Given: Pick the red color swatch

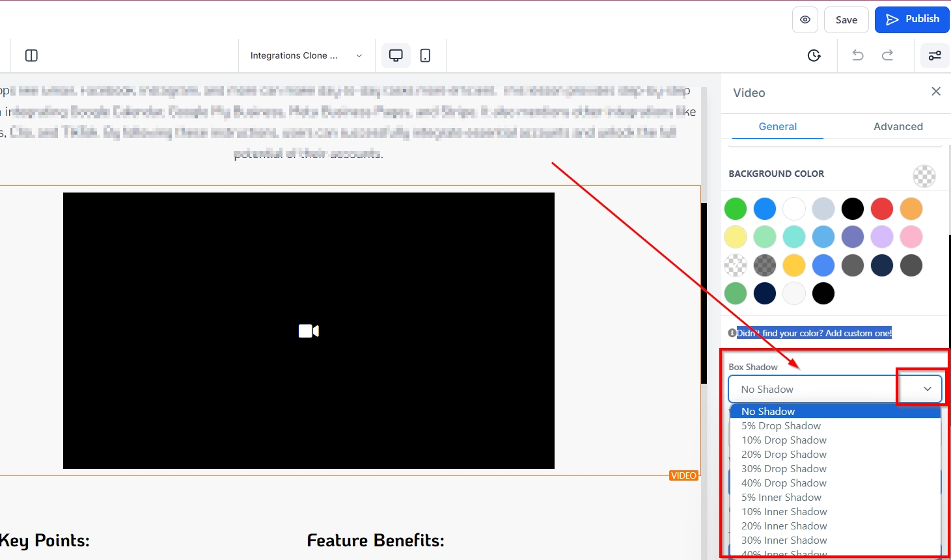Looking at the screenshot, I should (881, 209).
